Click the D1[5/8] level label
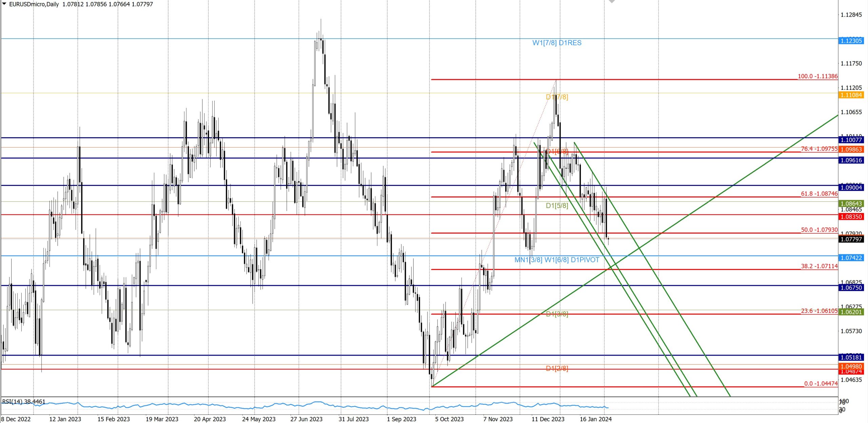Image resolution: width=868 pixels, height=423 pixels. 557,206
